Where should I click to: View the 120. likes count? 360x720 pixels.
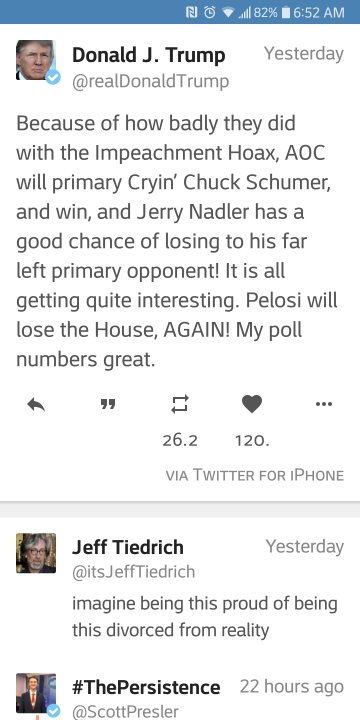(x=252, y=441)
